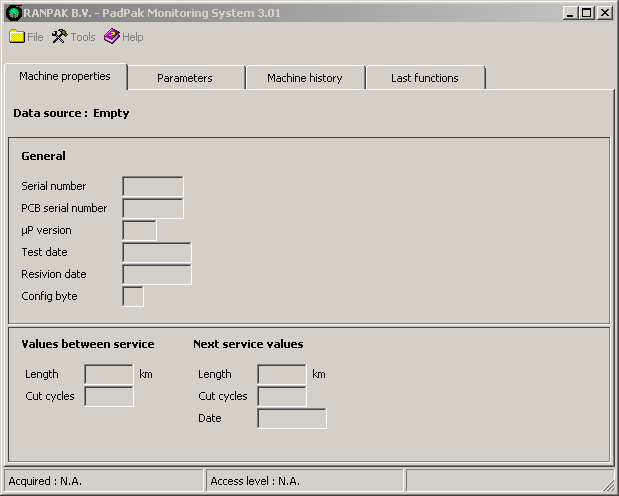619x496 pixels.
Task: Switch to the Machine history tab
Action: click(305, 78)
